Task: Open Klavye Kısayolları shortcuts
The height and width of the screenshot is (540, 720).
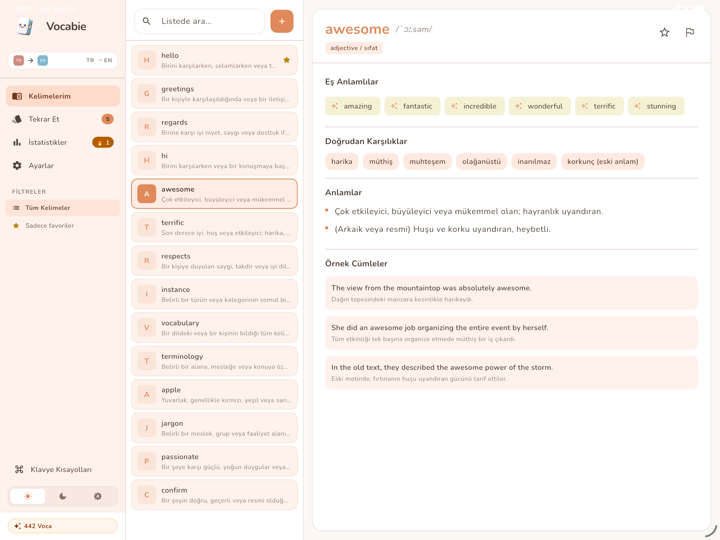Action: click(62, 469)
